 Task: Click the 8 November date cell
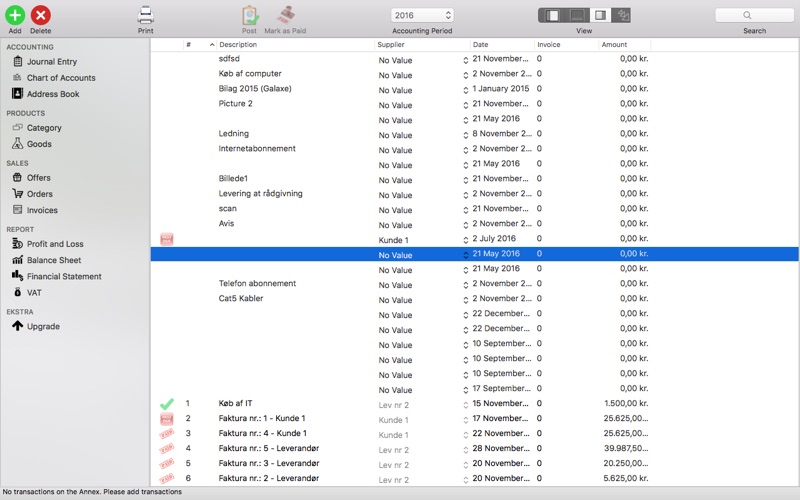coord(502,134)
